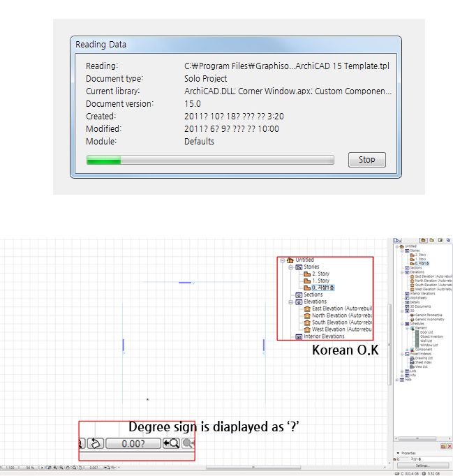The width and height of the screenshot is (453, 476).
Task: Stop the Reading Data operation
Action: pos(366,160)
